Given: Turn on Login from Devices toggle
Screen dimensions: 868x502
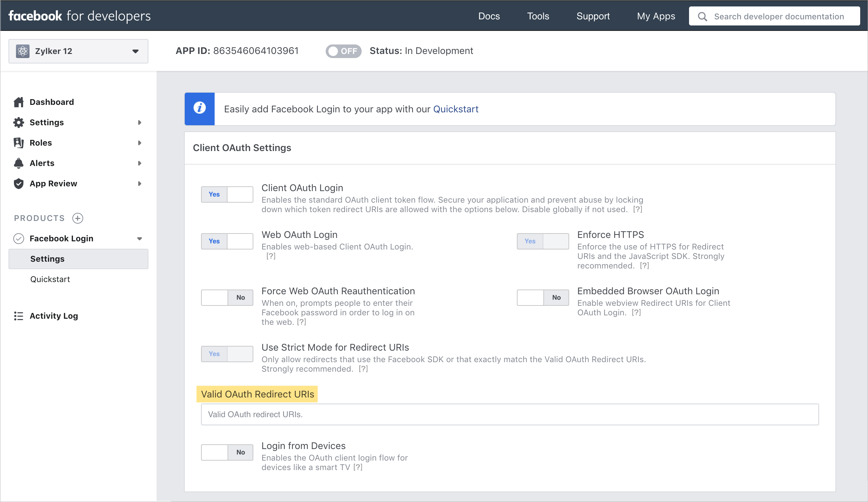Looking at the screenshot, I should (x=227, y=452).
